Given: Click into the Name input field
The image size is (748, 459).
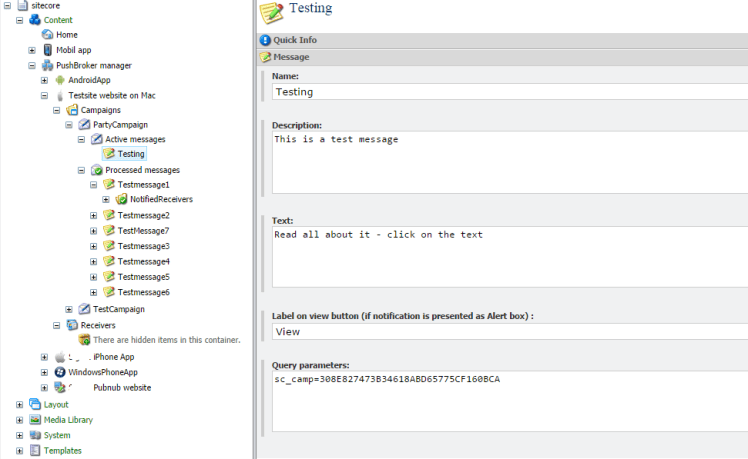Looking at the screenshot, I should (508, 92).
